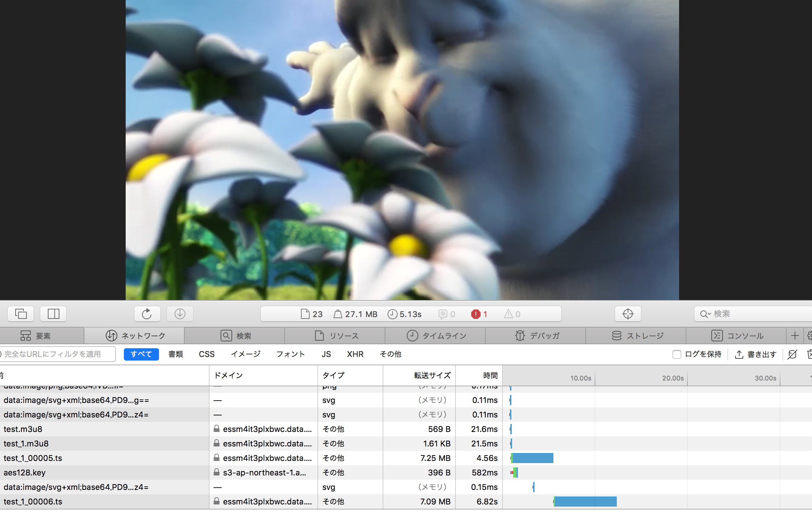
Task: Sort by the タイプ column header
Action: click(350, 375)
